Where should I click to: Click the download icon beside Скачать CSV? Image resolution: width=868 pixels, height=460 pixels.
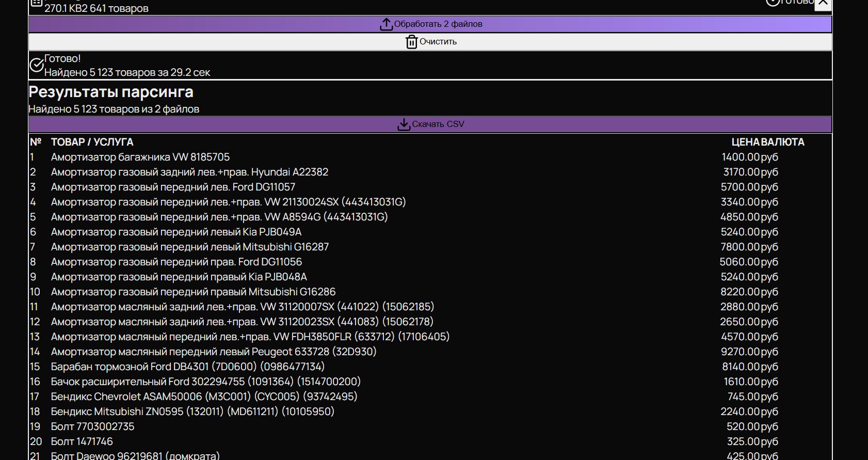(404, 124)
